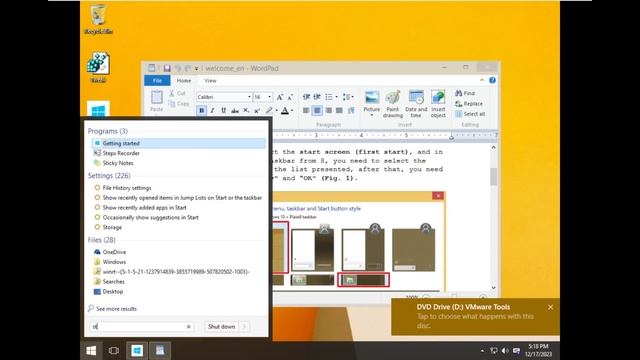The width and height of the screenshot is (640, 360).
Task: Open Getting started program result
Action: [179, 143]
